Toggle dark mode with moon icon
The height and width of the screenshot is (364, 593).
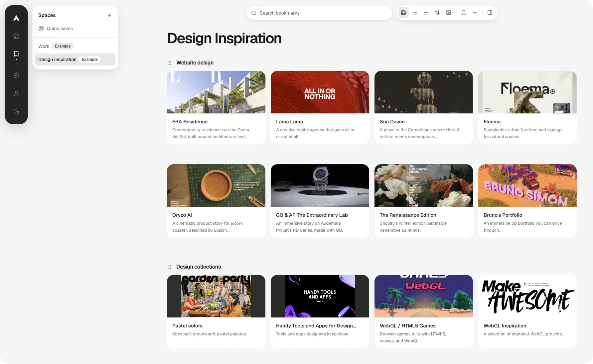coord(16,111)
